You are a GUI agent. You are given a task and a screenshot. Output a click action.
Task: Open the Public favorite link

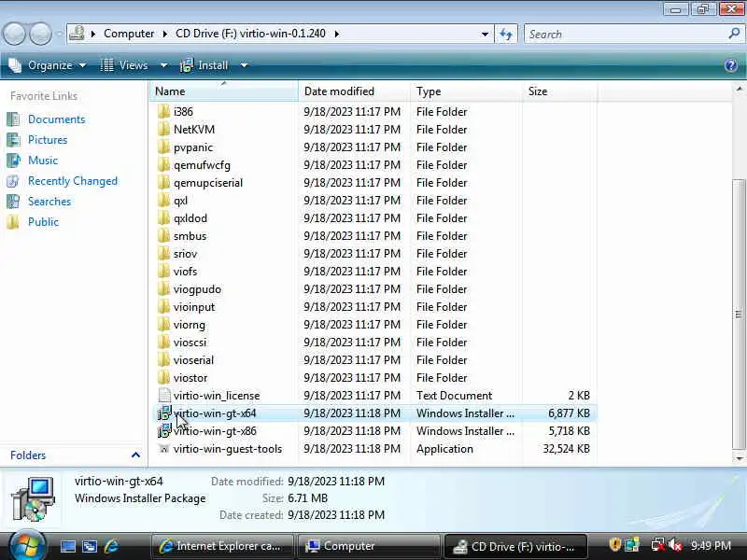tap(43, 222)
